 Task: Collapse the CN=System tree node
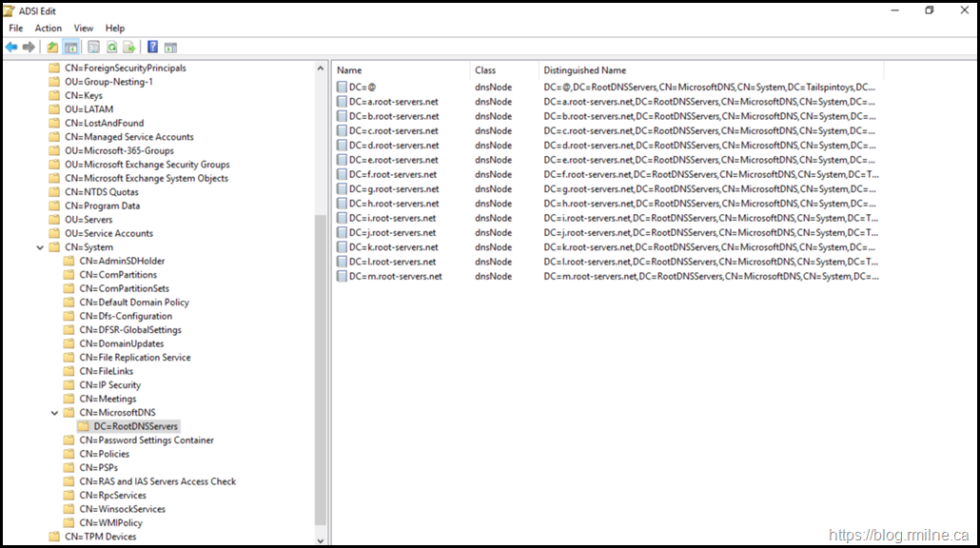click(x=40, y=247)
